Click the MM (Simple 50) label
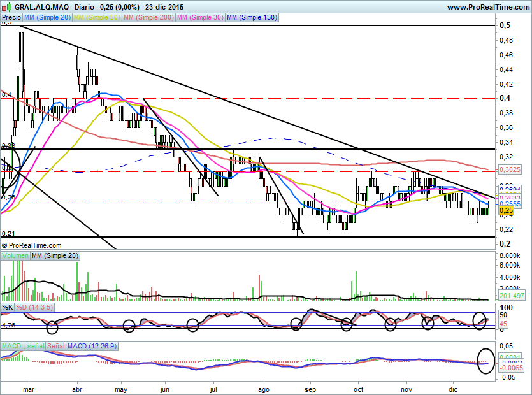 click(97, 18)
